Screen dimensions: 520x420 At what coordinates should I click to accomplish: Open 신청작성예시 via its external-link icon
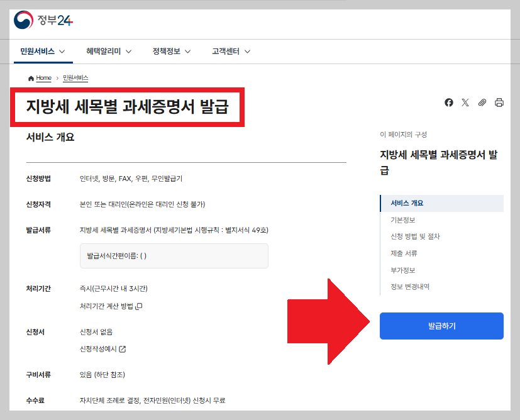pos(121,350)
